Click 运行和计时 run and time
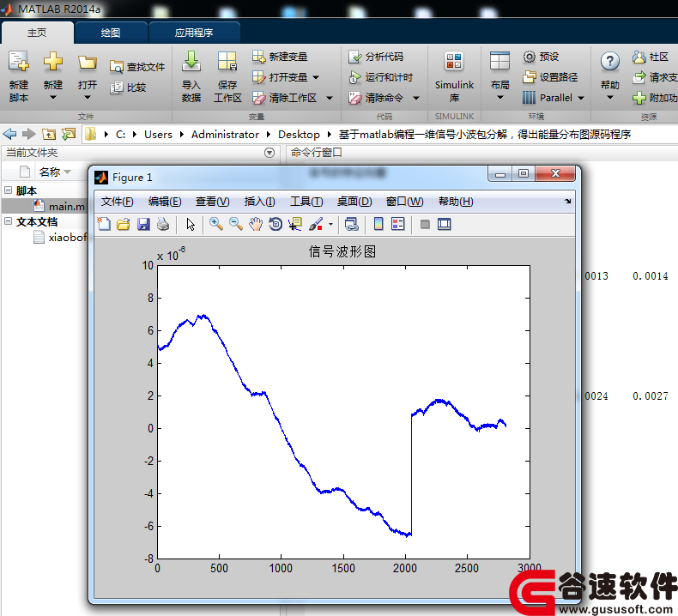Screen dimensions: 678x616 click(380, 77)
